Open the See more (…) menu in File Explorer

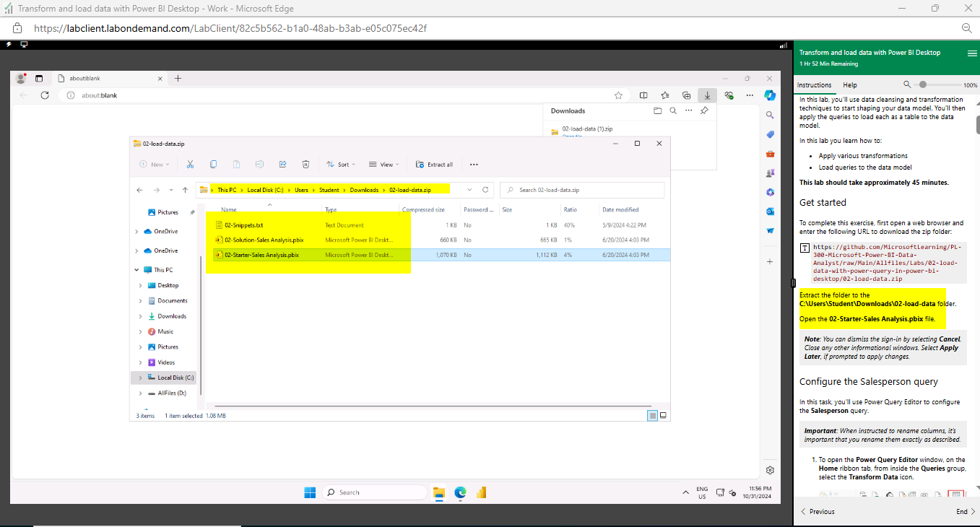point(474,165)
